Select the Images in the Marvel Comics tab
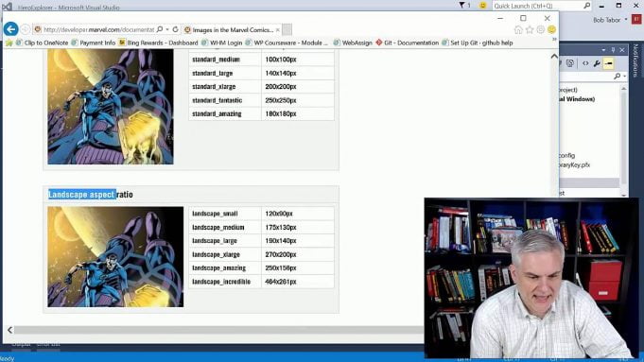 233,30
